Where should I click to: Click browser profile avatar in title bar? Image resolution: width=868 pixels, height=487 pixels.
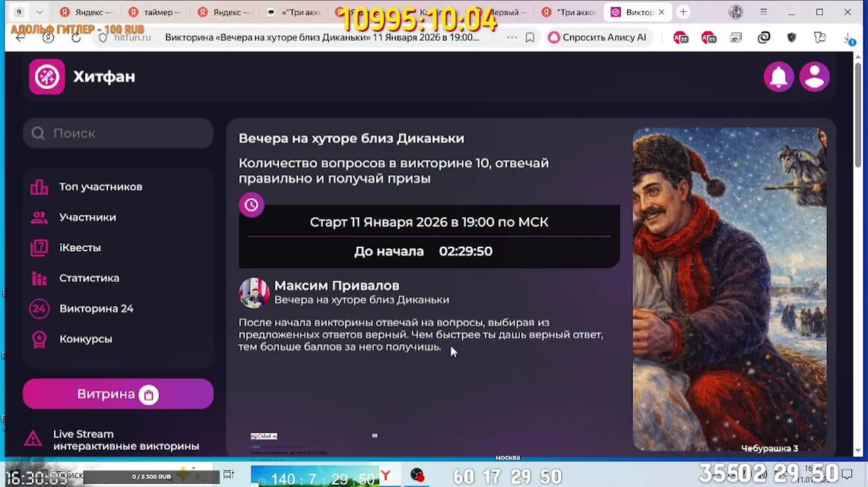click(x=736, y=12)
